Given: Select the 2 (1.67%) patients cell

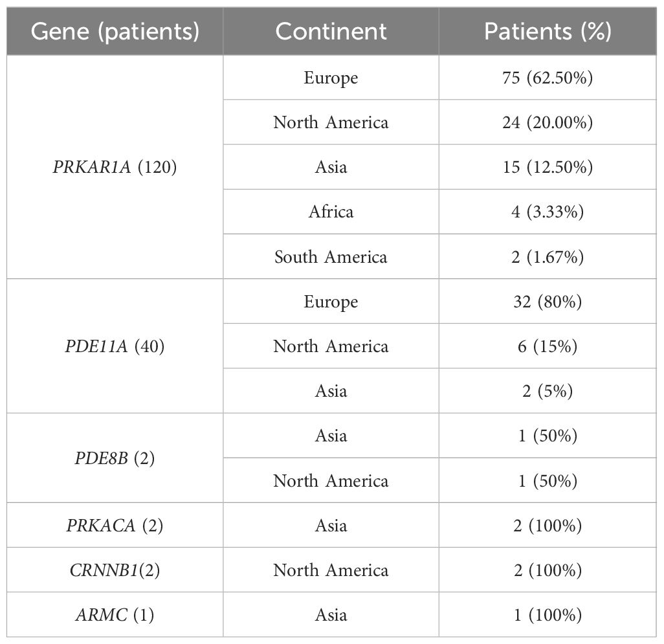Looking at the screenshot, I should [548, 256].
